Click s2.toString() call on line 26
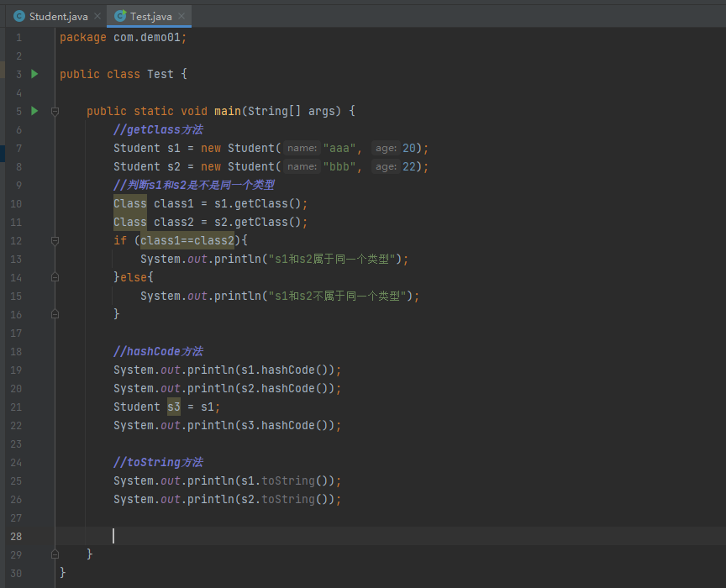726x588 pixels. pyautogui.click(x=284, y=500)
